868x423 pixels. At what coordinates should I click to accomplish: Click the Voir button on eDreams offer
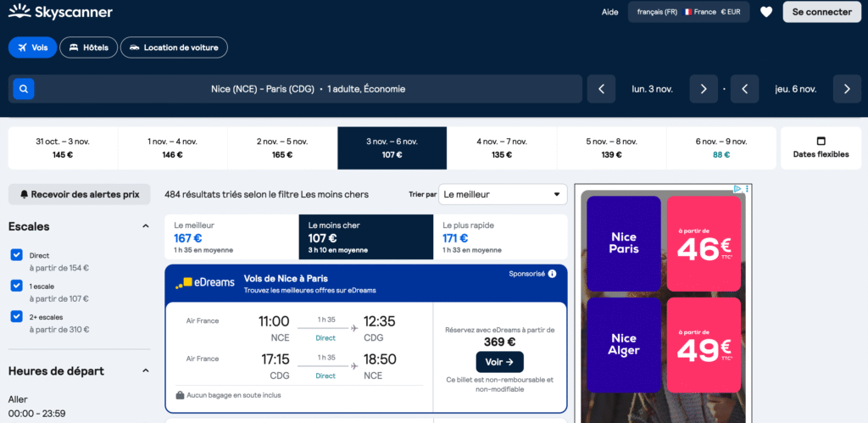pyautogui.click(x=500, y=362)
